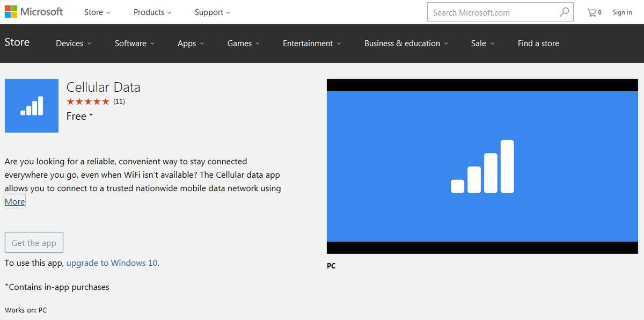Expand the Games menu
The height and width of the screenshot is (320, 644).
tap(244, 43)
